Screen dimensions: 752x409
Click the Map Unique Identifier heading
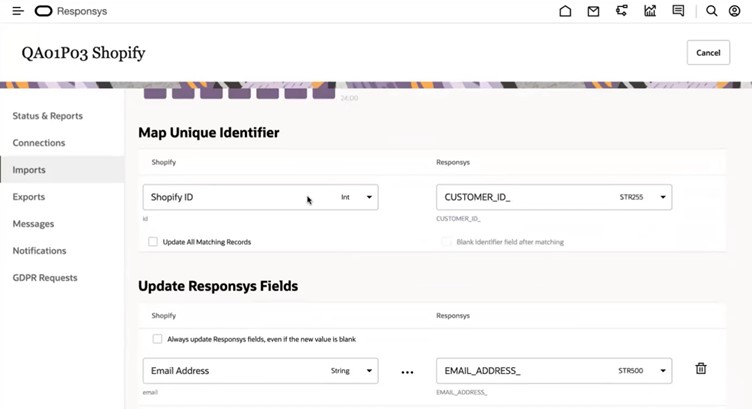[x=209, y=132]
